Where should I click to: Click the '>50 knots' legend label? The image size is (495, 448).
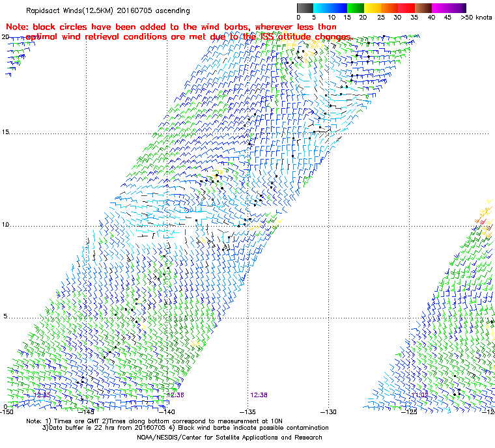click(476, 18)
